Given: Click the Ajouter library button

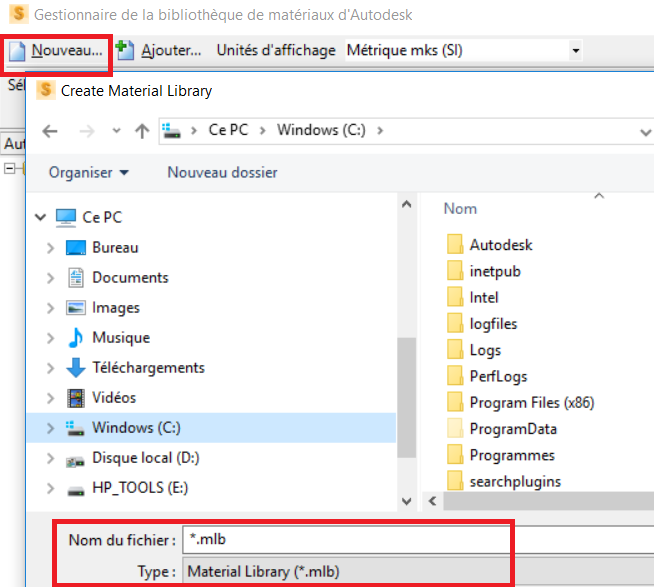Looking at the screenshot, I should click(x=160, y=50).
